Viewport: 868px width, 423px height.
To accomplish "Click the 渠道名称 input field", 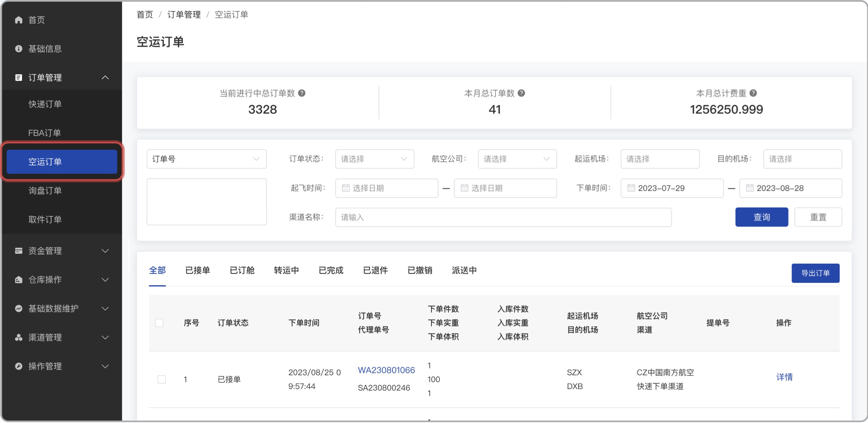I will pyautogui.click(x=503, y=217).
